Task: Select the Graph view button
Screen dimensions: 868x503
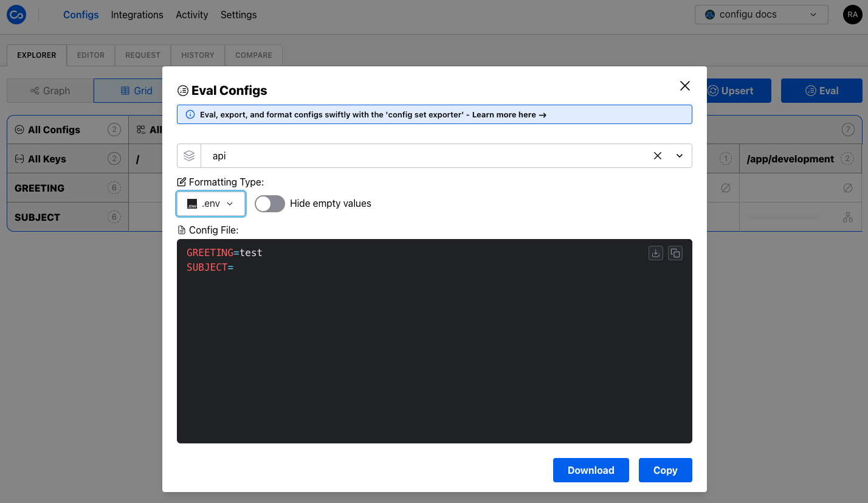Action: pos(50,91)
